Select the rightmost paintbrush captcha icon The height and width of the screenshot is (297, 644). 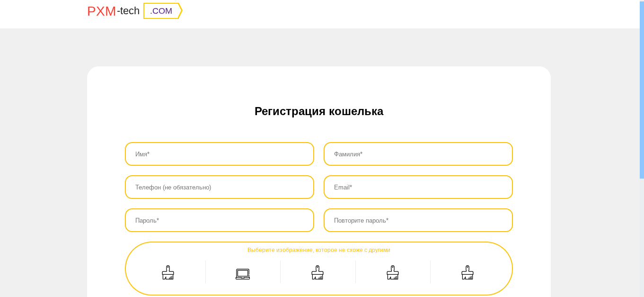click(468, 272)
